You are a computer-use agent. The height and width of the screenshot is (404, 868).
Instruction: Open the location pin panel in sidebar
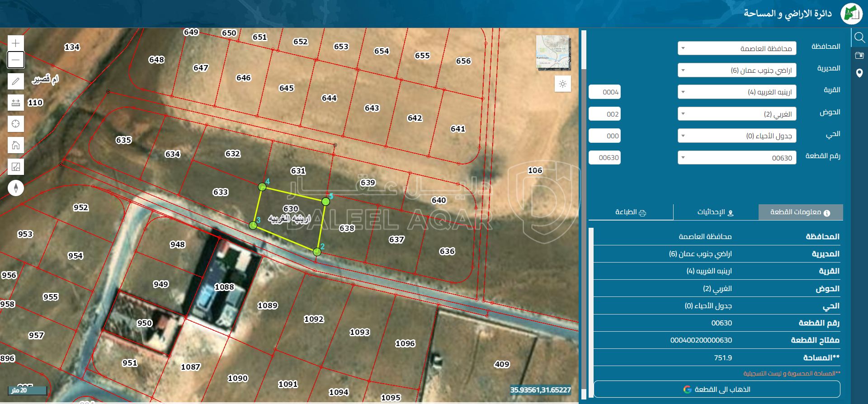[859, 73]
